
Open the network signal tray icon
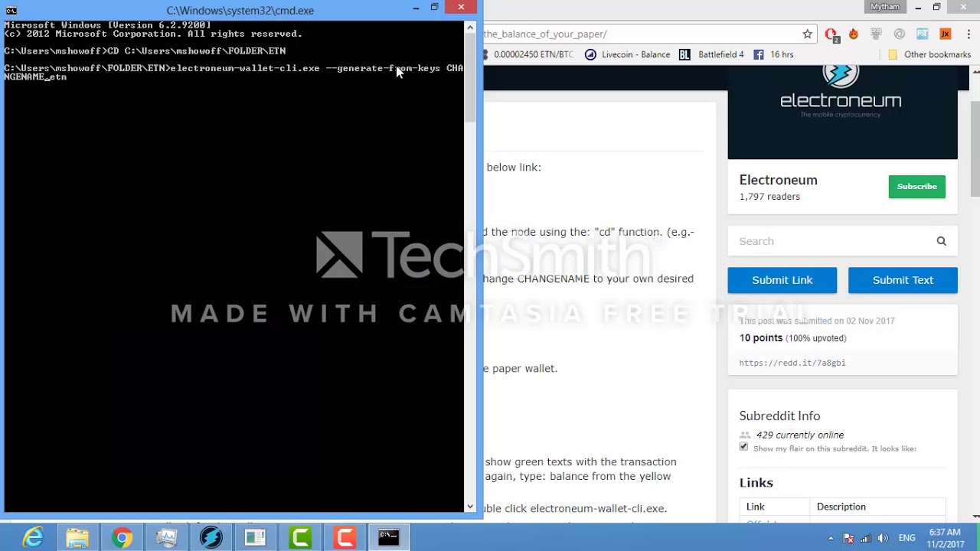tap(865, 538)
